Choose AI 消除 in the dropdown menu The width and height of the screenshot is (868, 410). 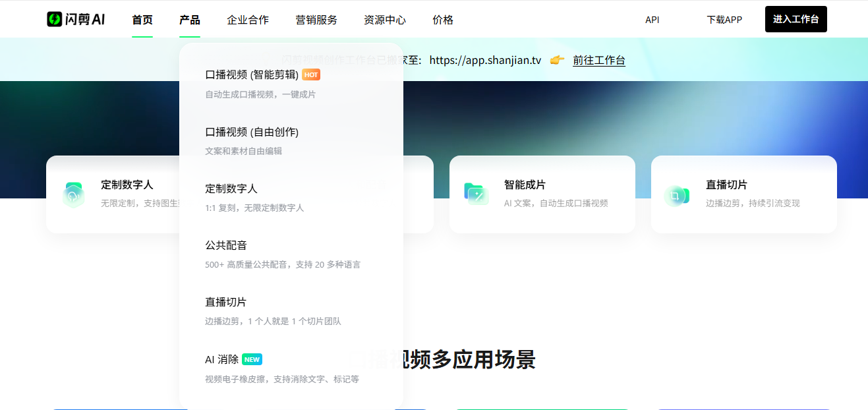point(221,359)
